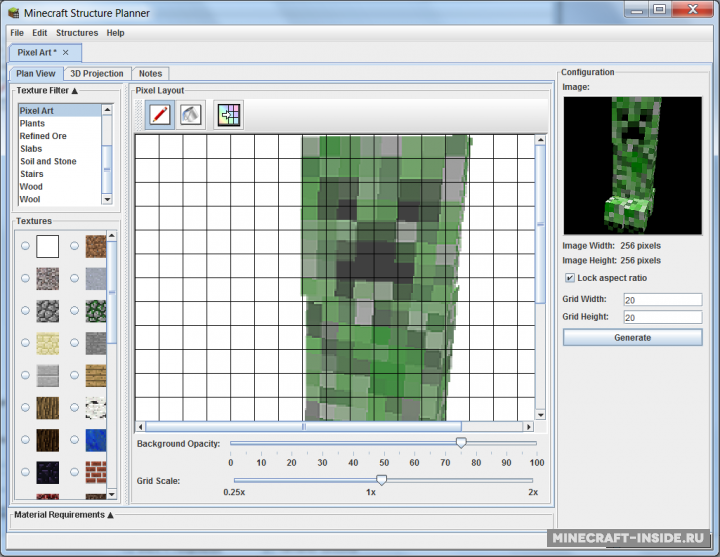Pick the white wool texture swatch
This screenshot has height=557, width=720.
click(x=48, y=247)
